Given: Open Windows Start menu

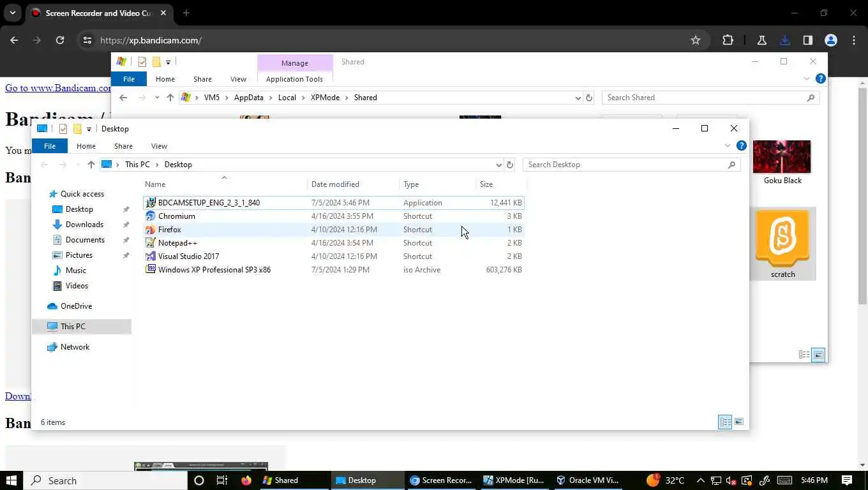Looking at the screenshot, I should [11, 480].
